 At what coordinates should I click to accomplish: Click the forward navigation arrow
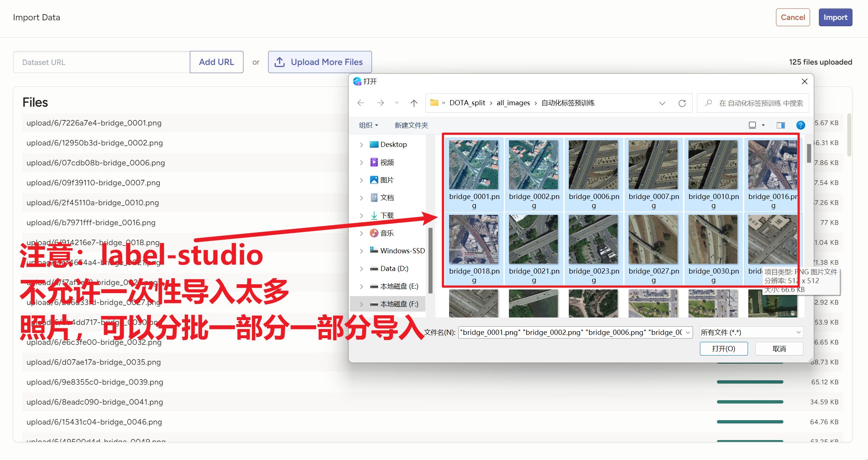tap(380, 103)
